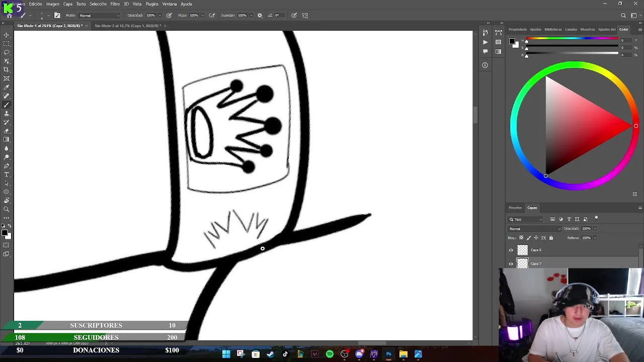Select the Gradient tool
644x362 pixels.
click(7, 140)
